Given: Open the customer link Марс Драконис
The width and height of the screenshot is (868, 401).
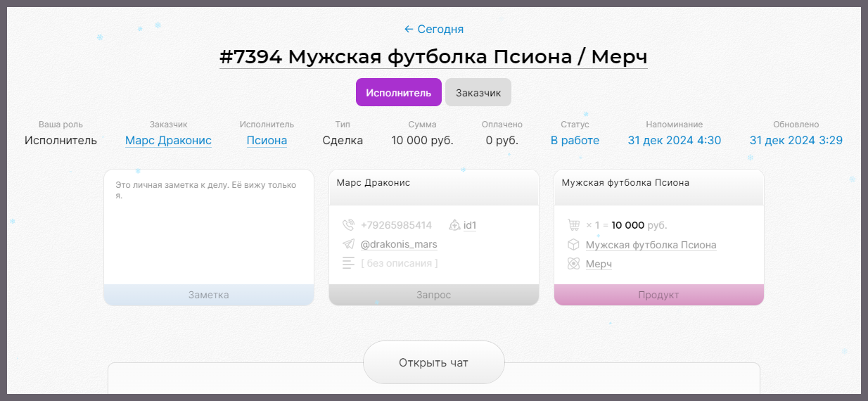Looking at the screenshot, I should 168,140.
